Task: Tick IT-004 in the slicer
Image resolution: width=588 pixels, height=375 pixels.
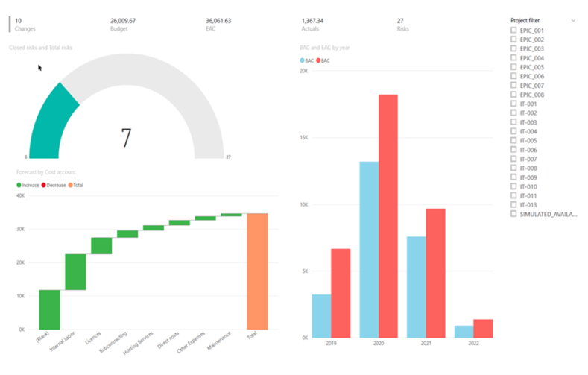Action: 513,131
